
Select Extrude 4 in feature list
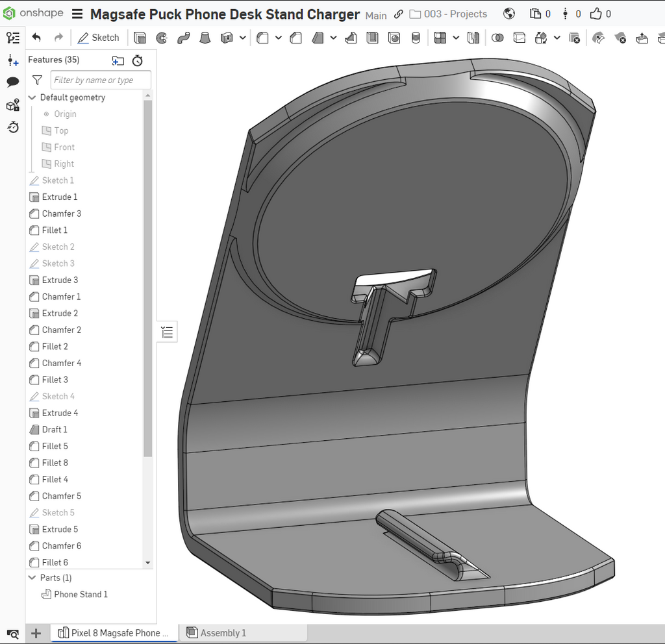tap(60, 413)
